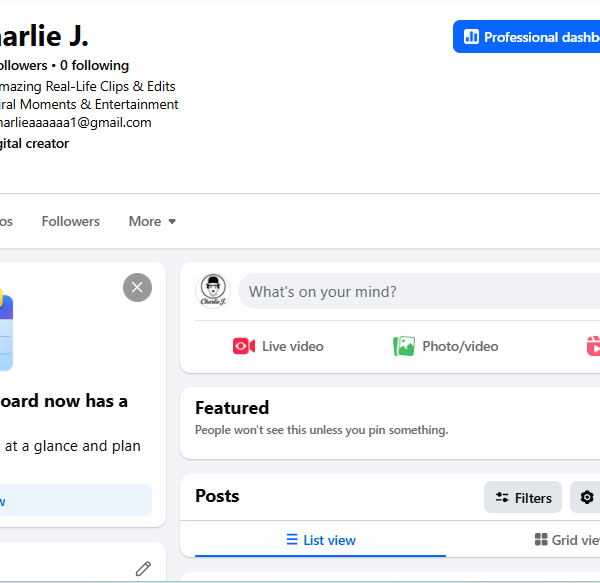
Task: Open post Filters
Action: click(523, 497)
